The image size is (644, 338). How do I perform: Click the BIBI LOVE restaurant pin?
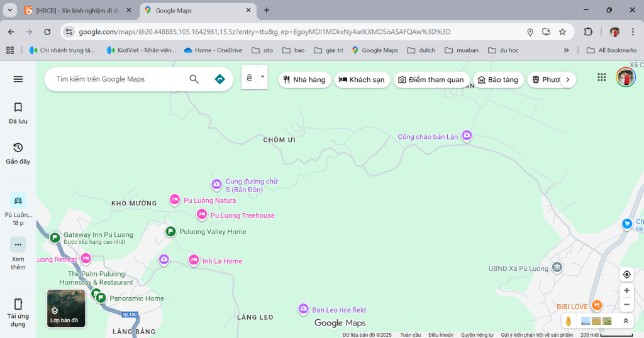coord(597,305)
